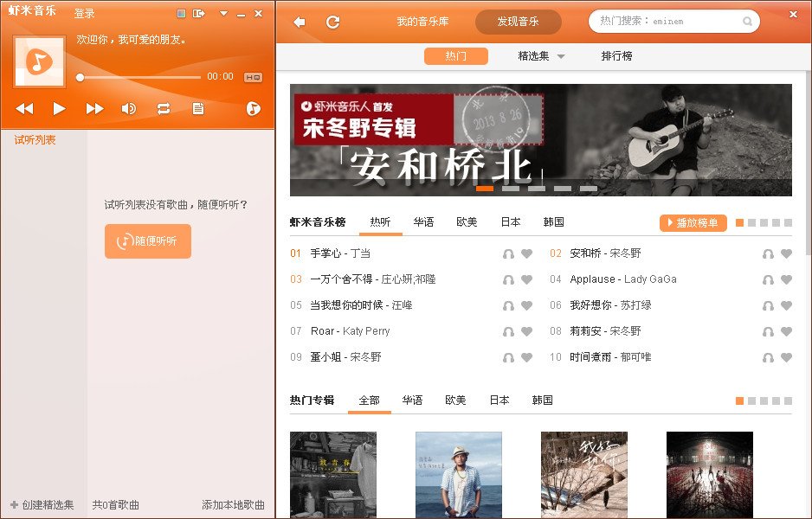Play the current track
The image size is (812, 519).
59,109
